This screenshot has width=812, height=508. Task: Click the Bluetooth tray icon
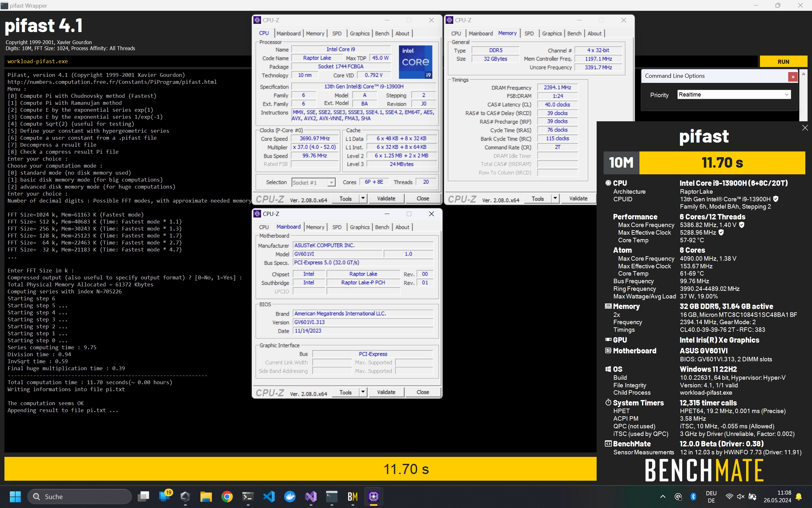point(693,497)
